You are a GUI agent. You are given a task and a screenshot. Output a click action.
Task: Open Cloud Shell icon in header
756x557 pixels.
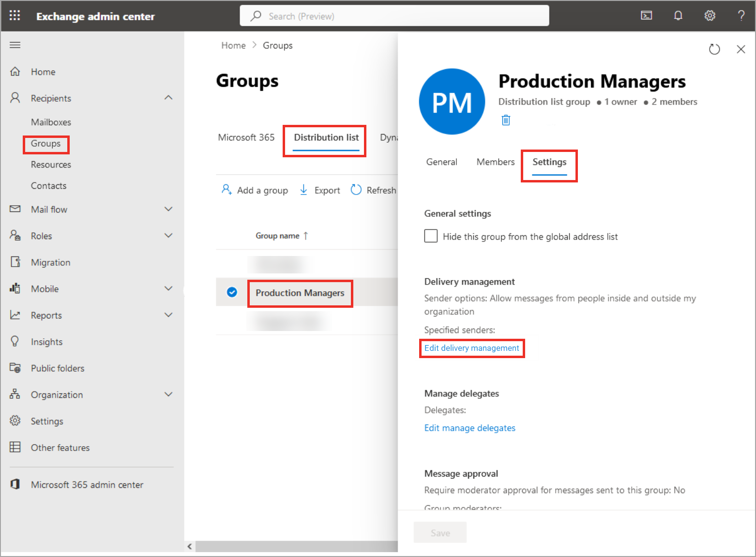[646, 15]
